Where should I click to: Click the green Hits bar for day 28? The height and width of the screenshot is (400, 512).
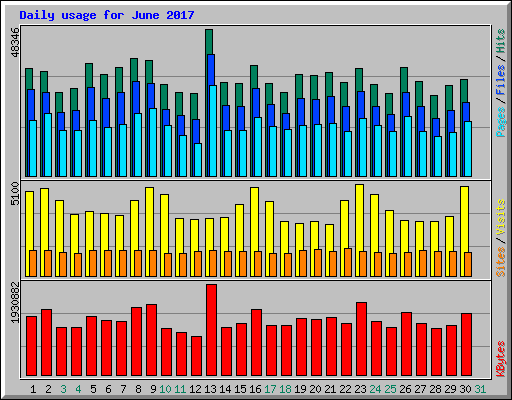(x=434, y=107)
